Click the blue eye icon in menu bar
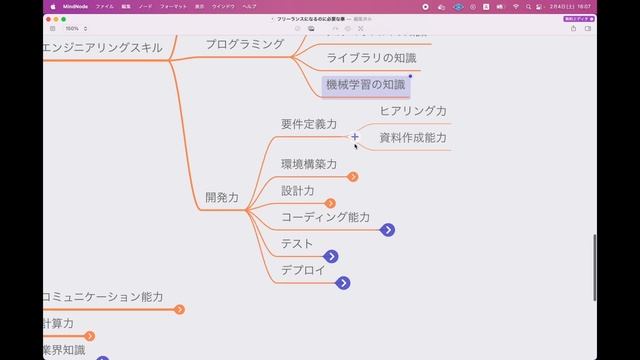This screenshot has height=360, width=640. (458, 7)
